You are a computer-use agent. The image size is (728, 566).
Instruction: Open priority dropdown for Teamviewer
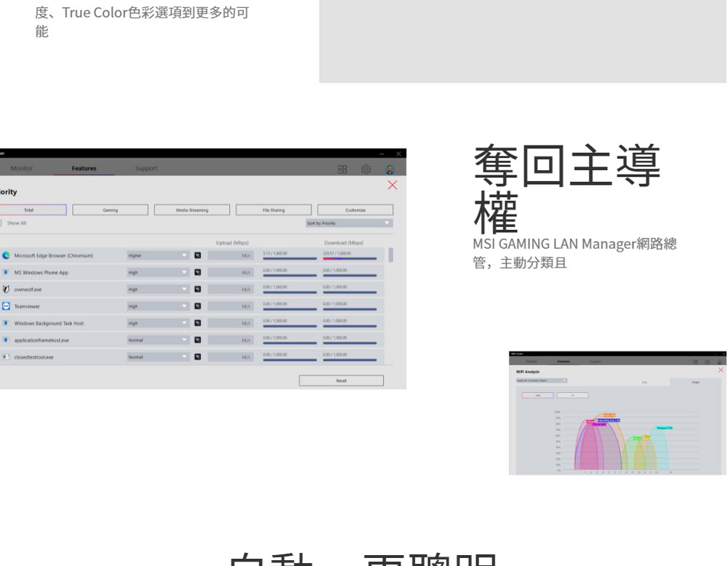[x=158, y=306]
